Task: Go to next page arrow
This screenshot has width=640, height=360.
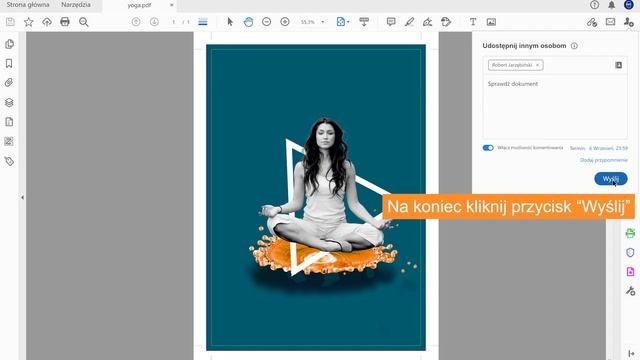Action: pos(154,22)
